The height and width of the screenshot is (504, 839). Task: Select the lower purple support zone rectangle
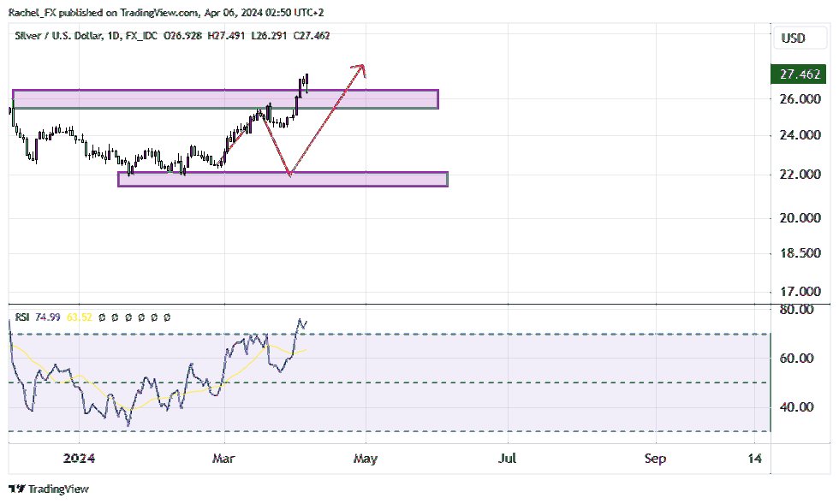pyautogui.click(x=283, y=179)
